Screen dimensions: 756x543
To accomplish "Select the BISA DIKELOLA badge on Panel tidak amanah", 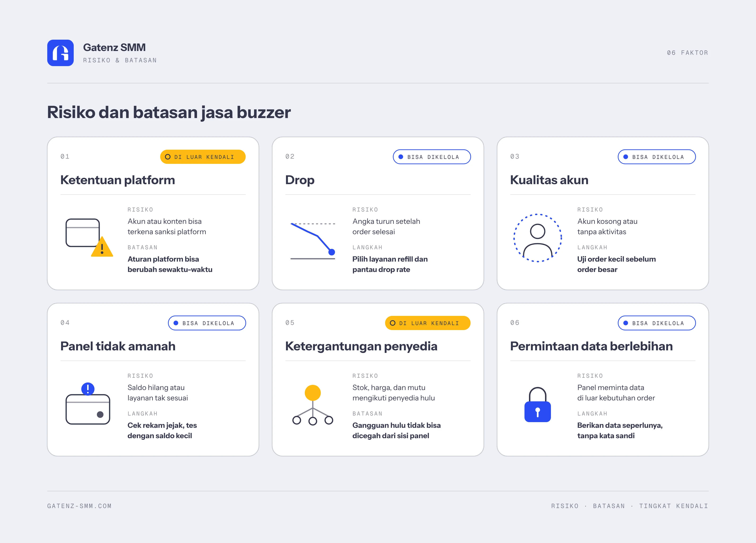I will pyautogui.click(x=207, y=323).
